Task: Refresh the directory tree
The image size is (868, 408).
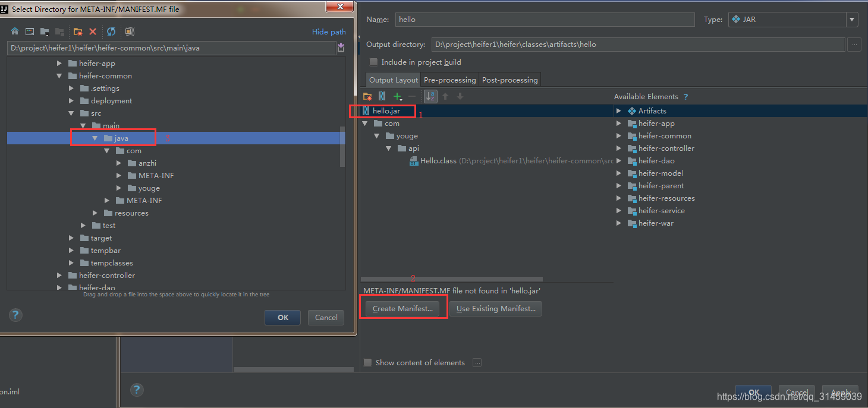Action: 111,31
